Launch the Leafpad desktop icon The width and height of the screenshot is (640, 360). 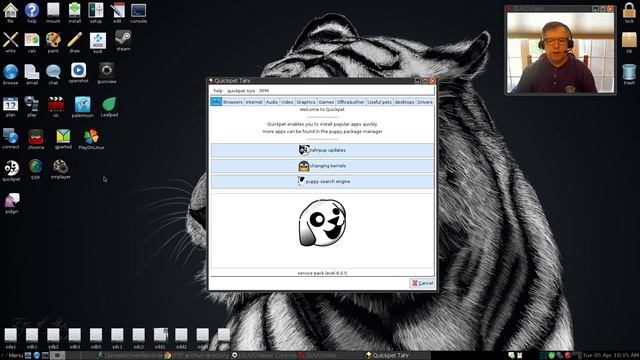(109, 107)
